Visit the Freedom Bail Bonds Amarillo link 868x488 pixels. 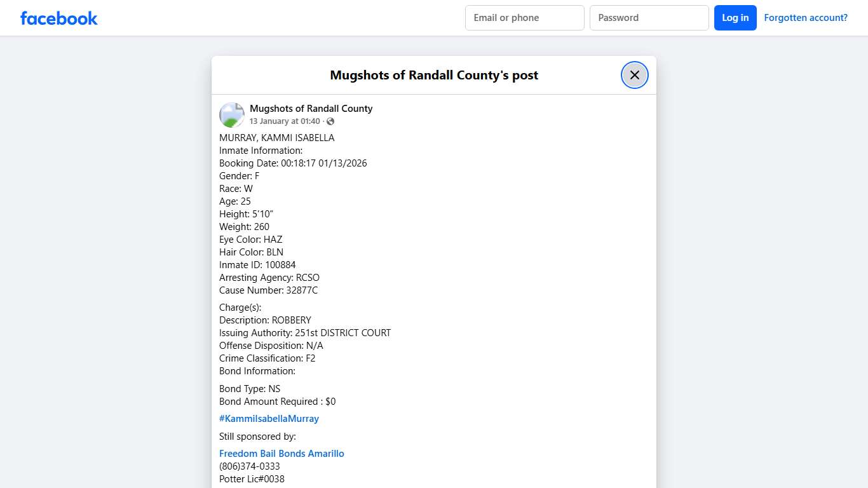281,454
